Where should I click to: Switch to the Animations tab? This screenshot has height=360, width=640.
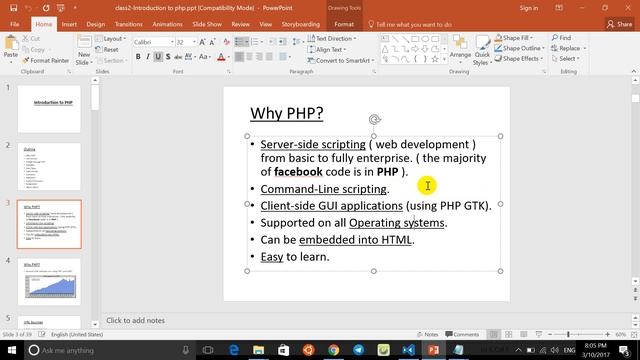tap(167, 24)
